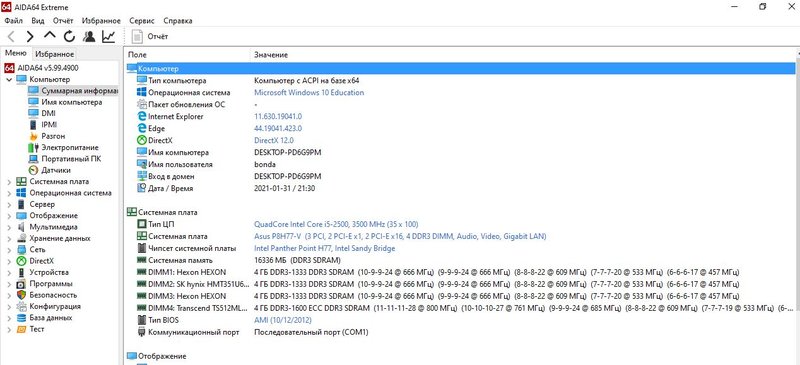800x365 pixels.
Task: Open the Сервис menu
Action: pos(142,21)
